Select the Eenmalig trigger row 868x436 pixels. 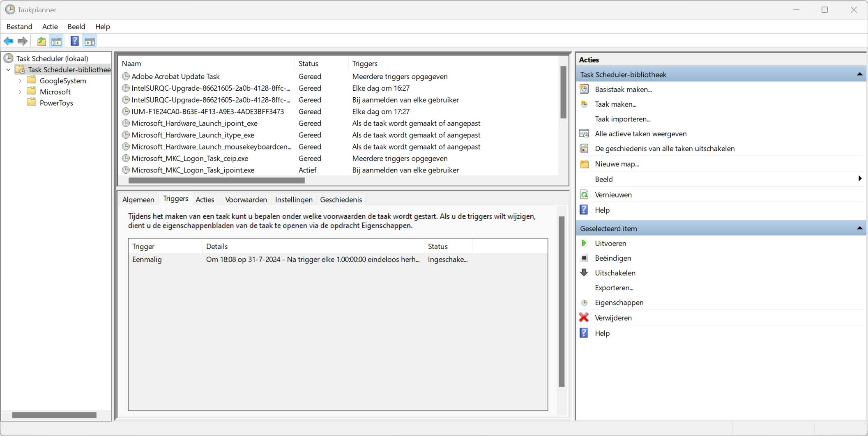click(x=338, y=259)
